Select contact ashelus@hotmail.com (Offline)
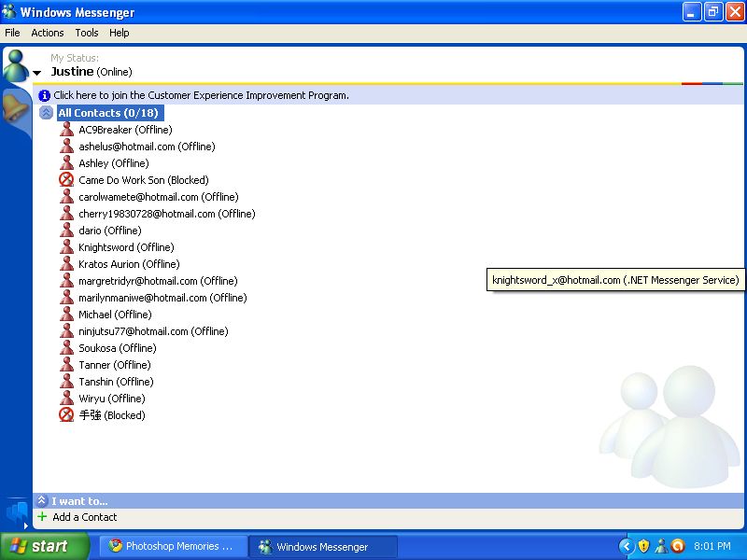Screen dimensions: 747x560 click(147, 147)
